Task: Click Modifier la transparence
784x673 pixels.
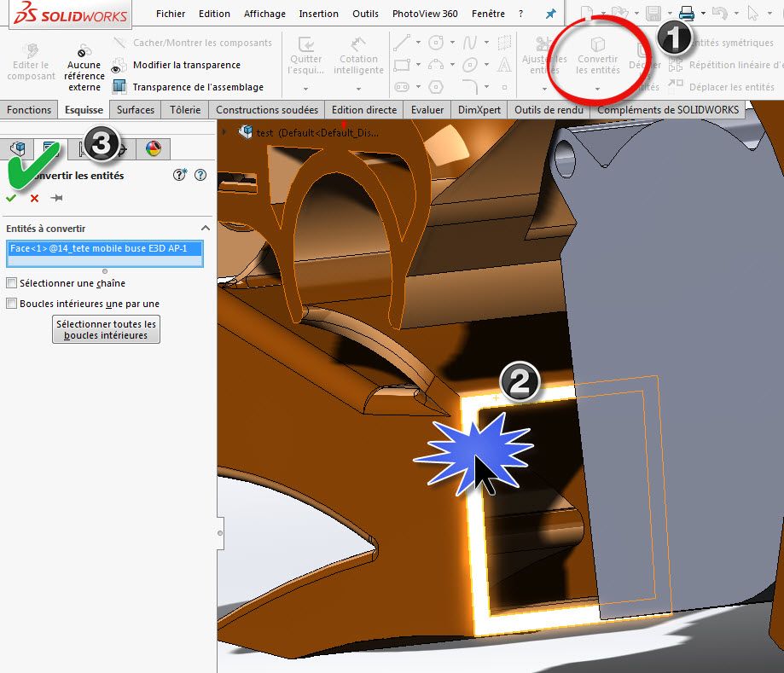Action: coord(176,65)
